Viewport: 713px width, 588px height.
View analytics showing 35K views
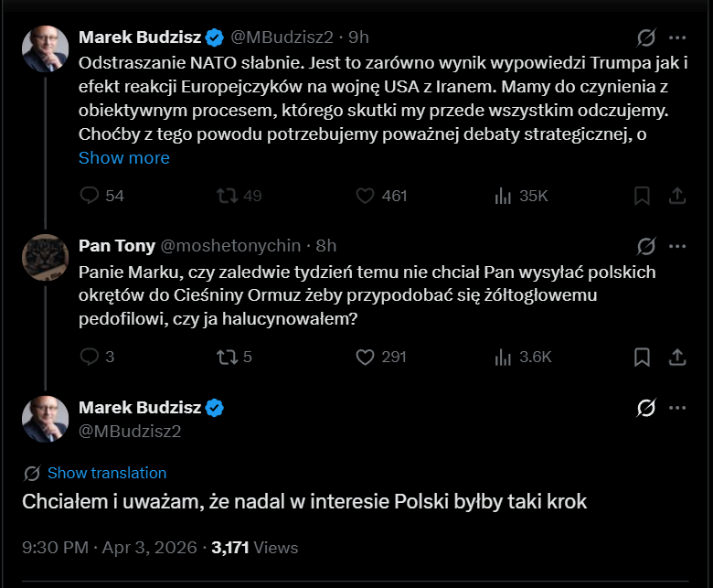(x=503, y=196)
